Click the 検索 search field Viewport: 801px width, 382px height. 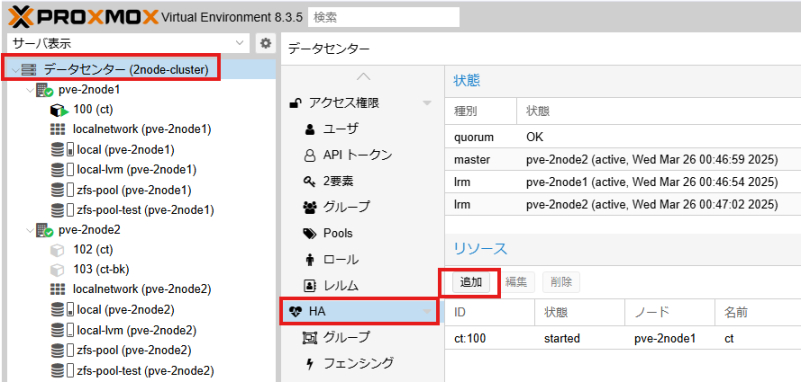point(384,17)
